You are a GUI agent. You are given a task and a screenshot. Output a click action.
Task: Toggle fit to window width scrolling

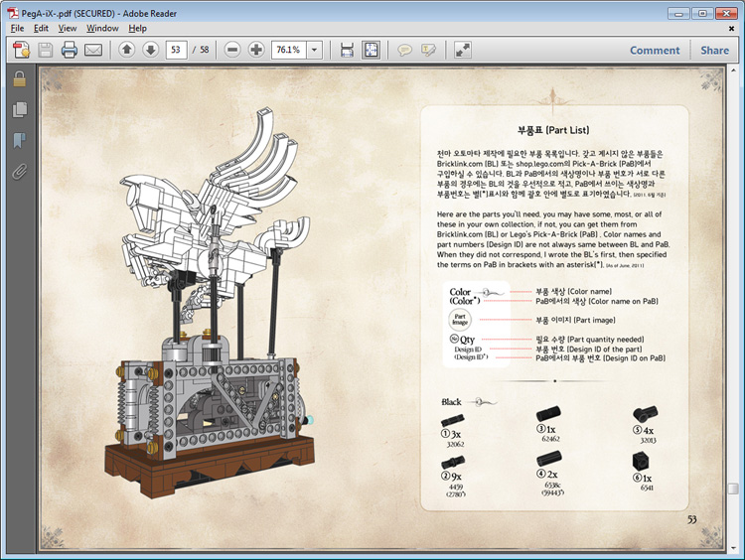tap(347, 50)
